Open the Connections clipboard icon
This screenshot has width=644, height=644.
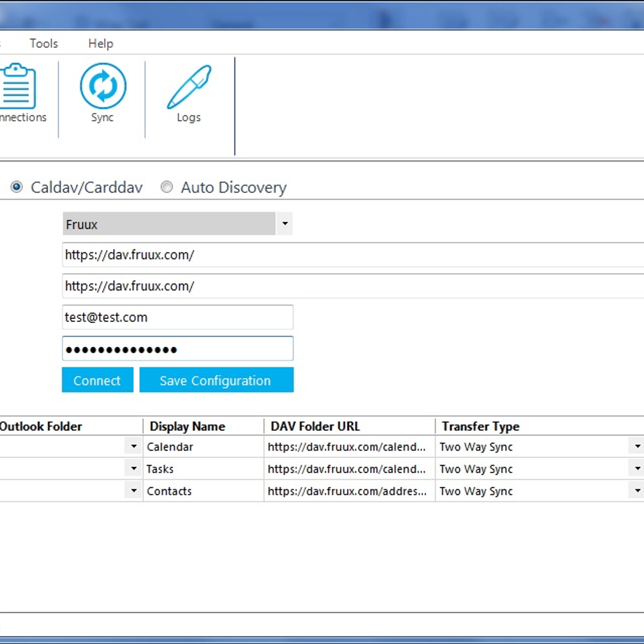pos(18,87)
